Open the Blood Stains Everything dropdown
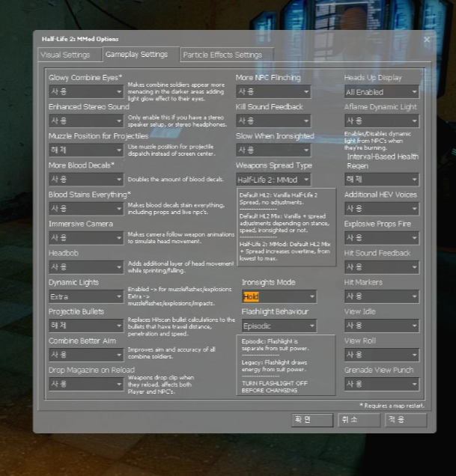Viewport: 456px width, 476px height. tap(86, 209)
